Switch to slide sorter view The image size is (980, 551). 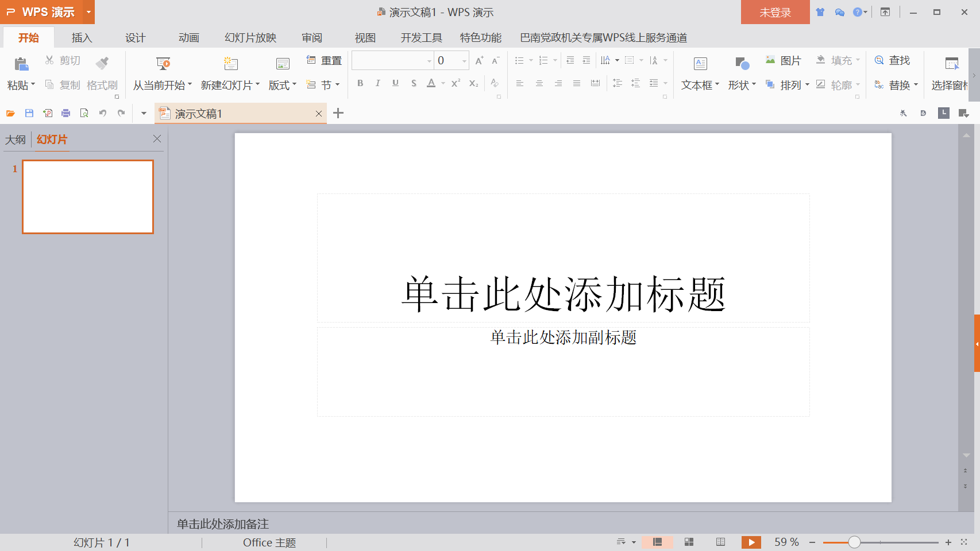coord(689,542)
